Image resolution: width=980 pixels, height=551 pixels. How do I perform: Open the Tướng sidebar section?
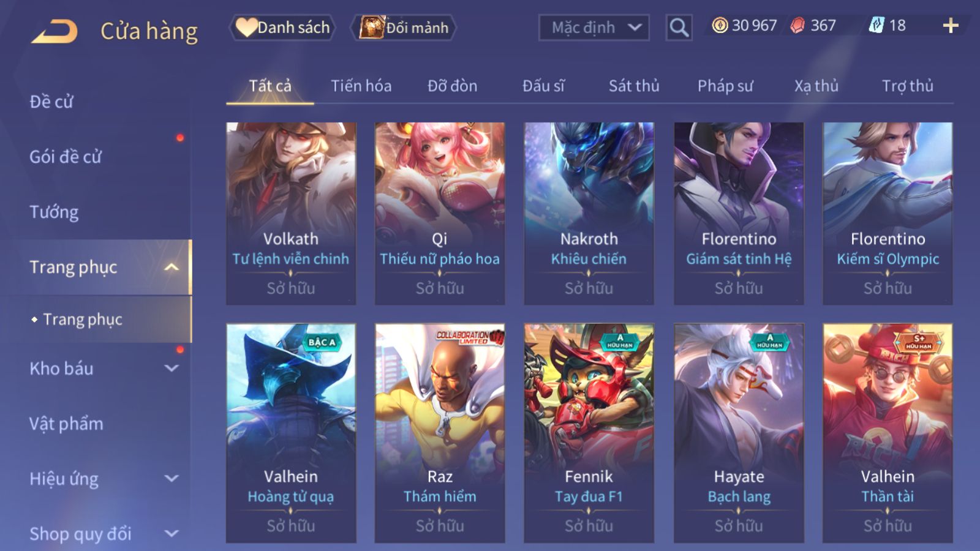54,212
